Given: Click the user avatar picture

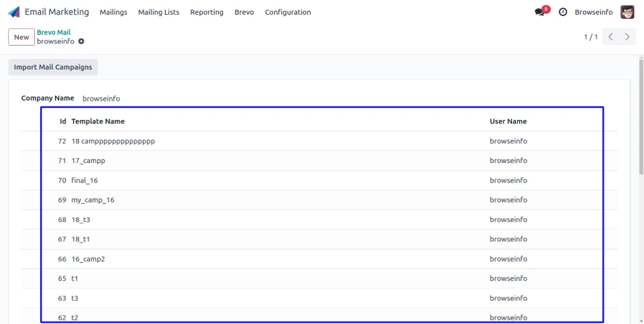Looking at the screenshot, I should coord(627,12).
